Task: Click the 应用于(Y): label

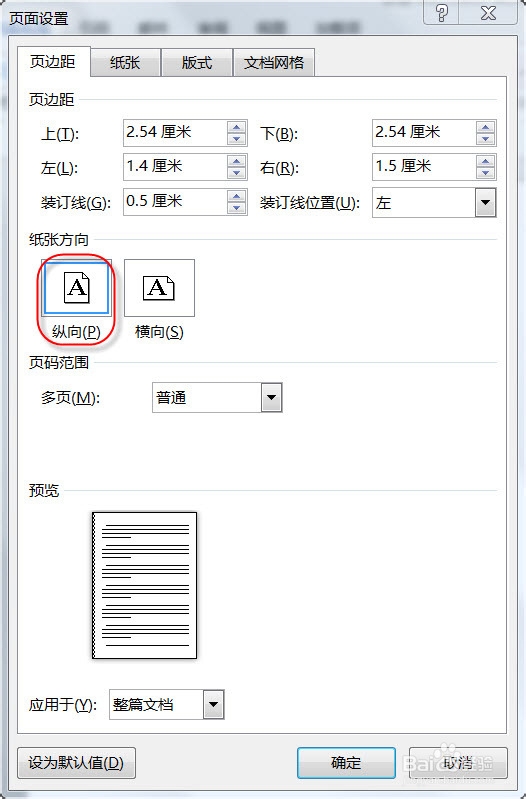Action: [x=63, y=705]
